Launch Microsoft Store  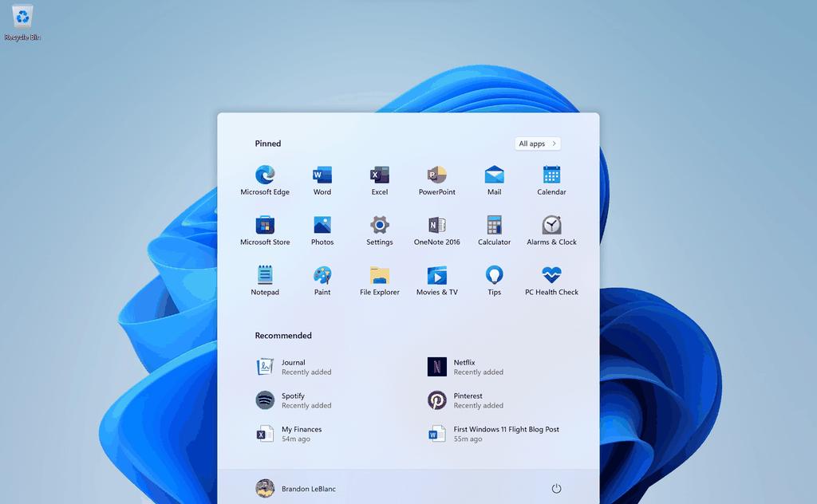point(265,230)
